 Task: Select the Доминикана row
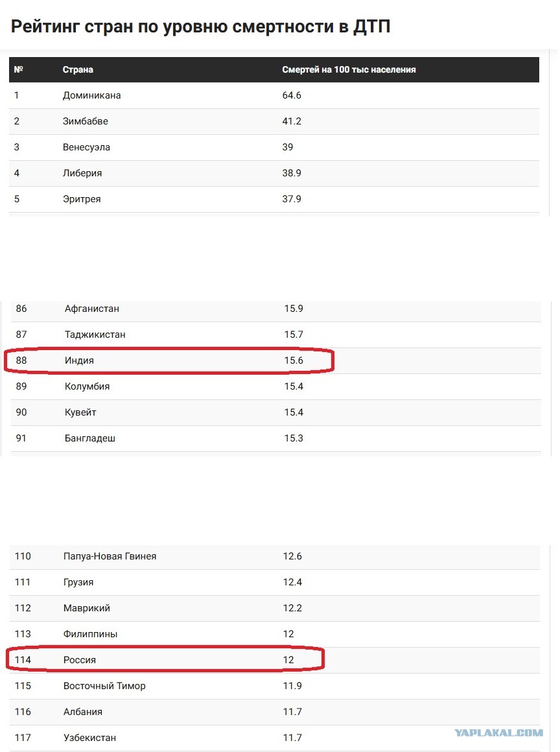[274, 95]
